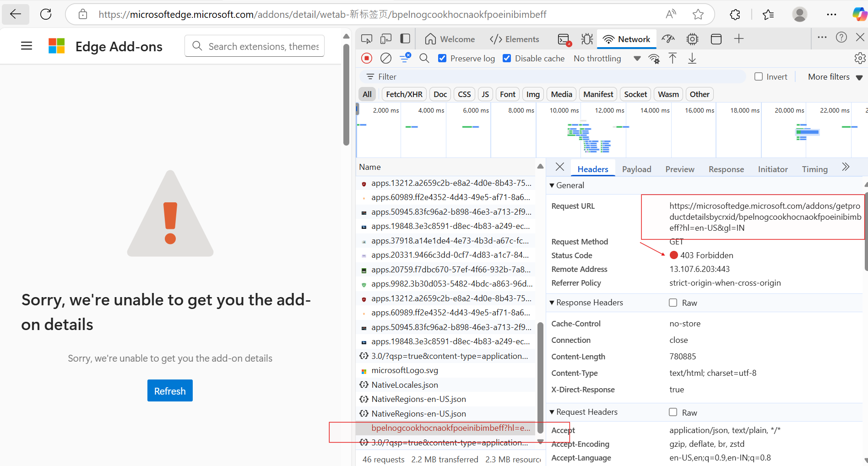Add this page to favorites star icon
The height and width of the screenshot is (466, 868).
(698, 14)
